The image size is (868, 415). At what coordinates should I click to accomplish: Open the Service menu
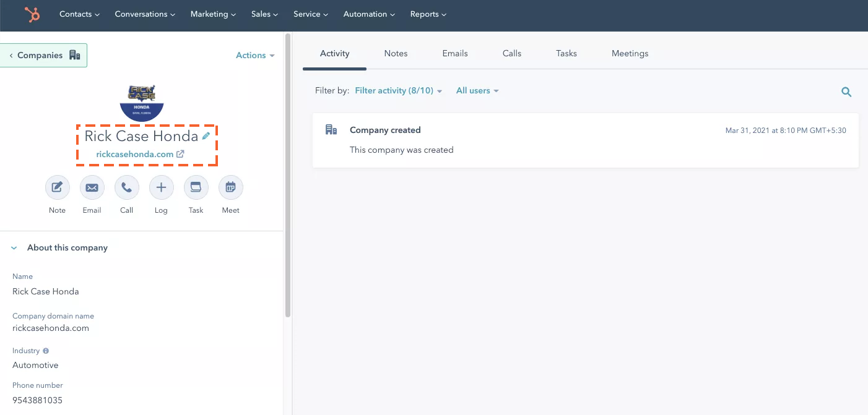(x=311, y=14)
